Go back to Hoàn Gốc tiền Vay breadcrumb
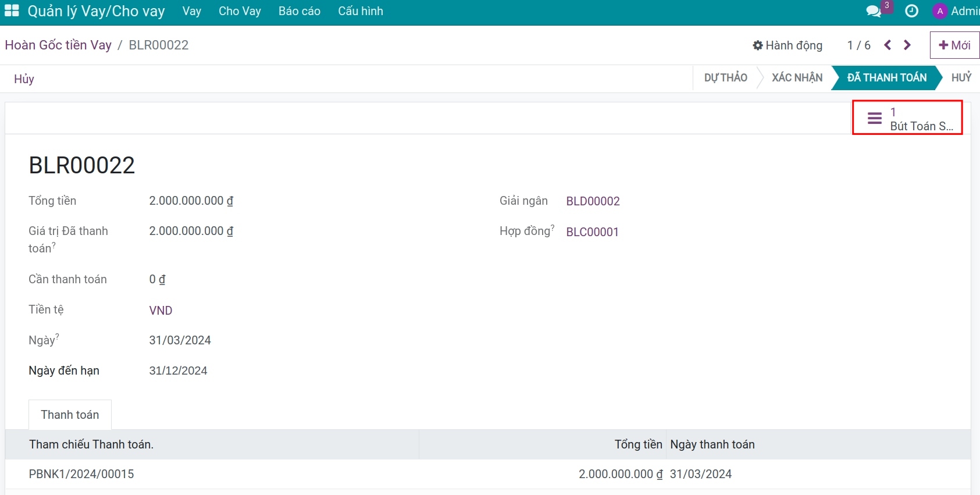Image resolution: width=980 pixels, height=495 pixels. click(x=58, y=45)
